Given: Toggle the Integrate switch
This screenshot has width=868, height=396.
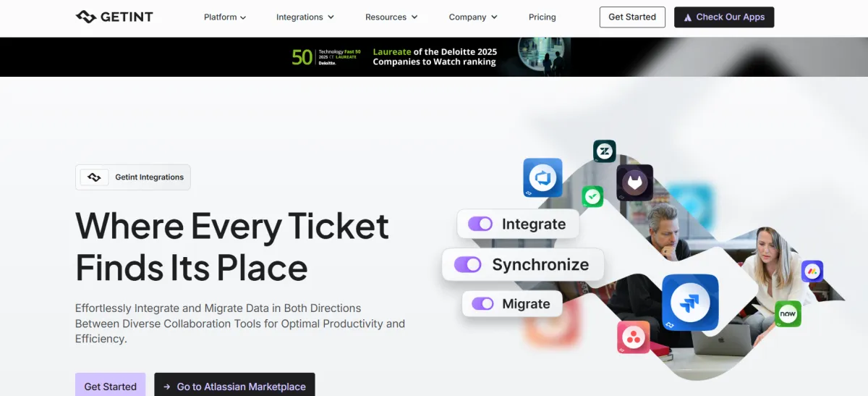Looking at the screenshot, I should tap(480, 224).
